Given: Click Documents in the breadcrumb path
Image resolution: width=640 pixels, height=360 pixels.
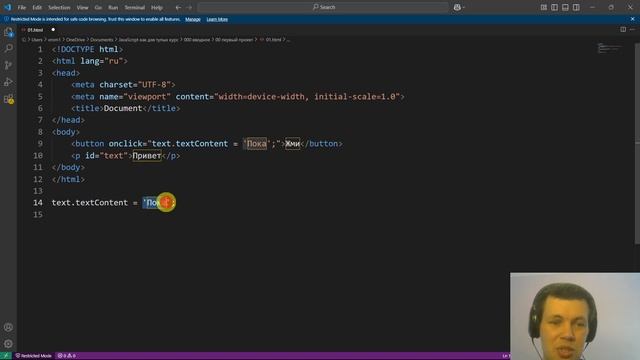Looking at the screenshot, I should (x=102, y=40).
